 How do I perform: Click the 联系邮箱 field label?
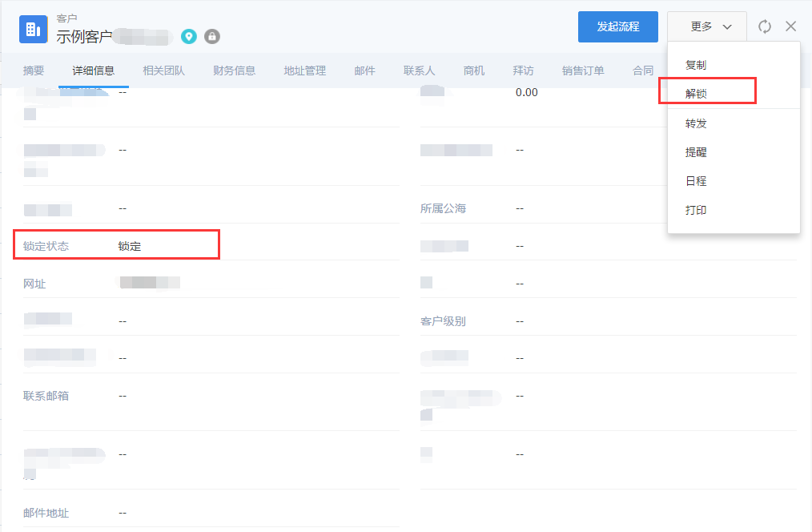pos(46,396)
